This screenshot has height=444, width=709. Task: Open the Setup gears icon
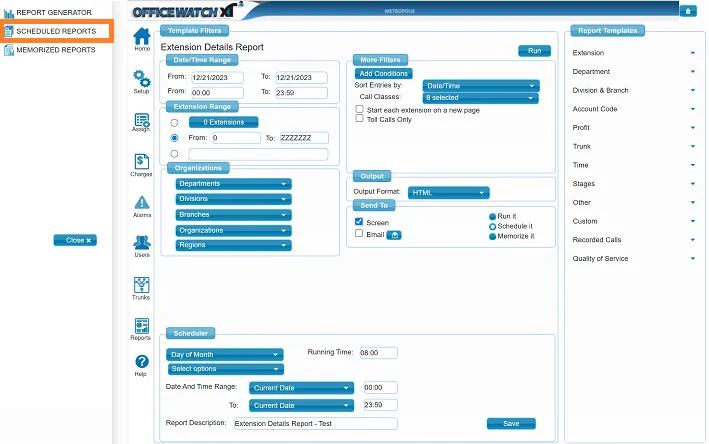[142, 79]
